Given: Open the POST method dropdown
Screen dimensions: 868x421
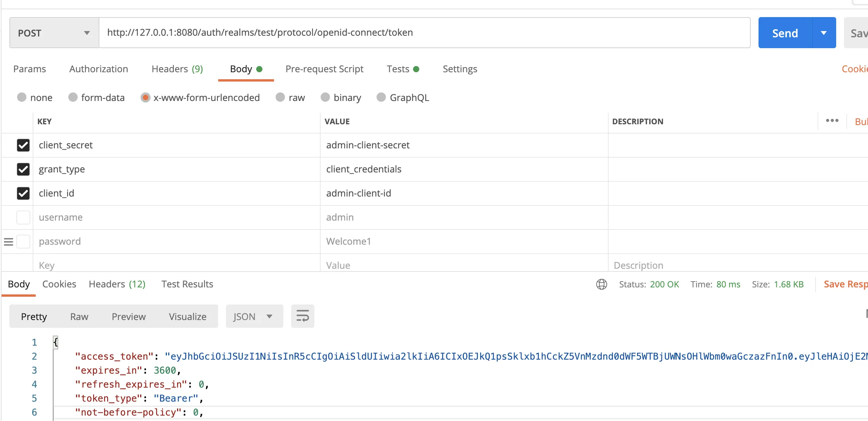Looking at the screenshot, I should [x=54, y=33].
